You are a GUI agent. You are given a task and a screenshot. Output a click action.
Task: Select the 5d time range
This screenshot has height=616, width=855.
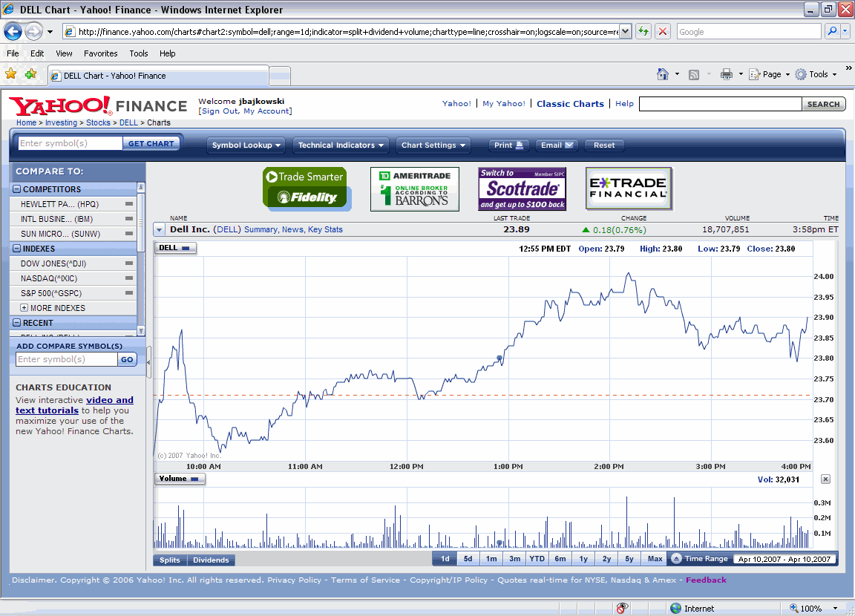tap(468, 559)
